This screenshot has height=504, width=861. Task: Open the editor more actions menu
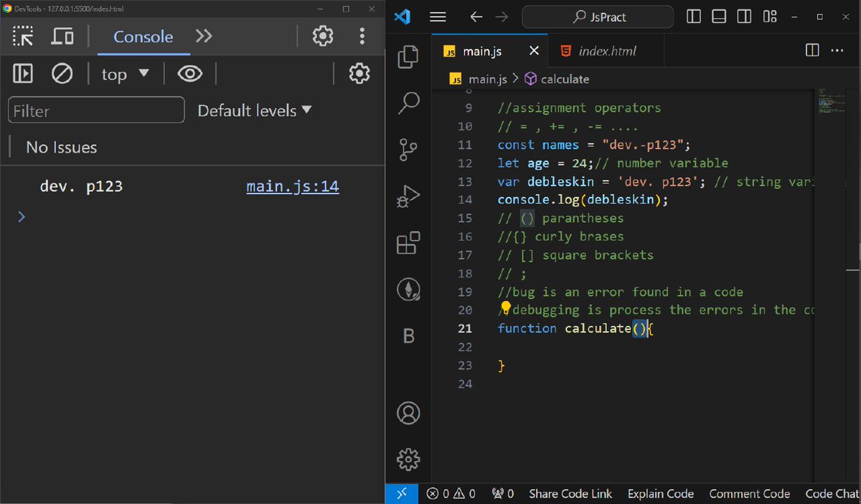click(837, 50)
